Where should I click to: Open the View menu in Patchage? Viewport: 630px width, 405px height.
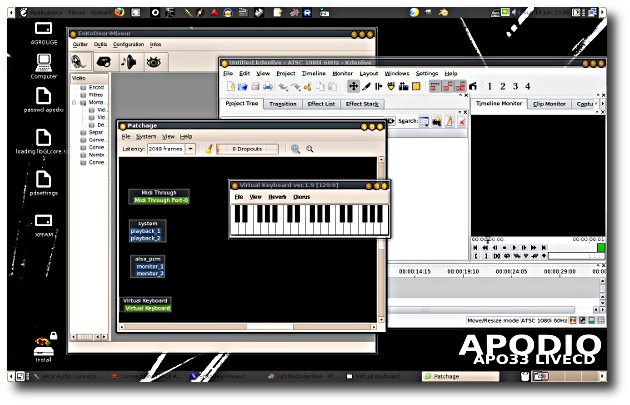168,137
